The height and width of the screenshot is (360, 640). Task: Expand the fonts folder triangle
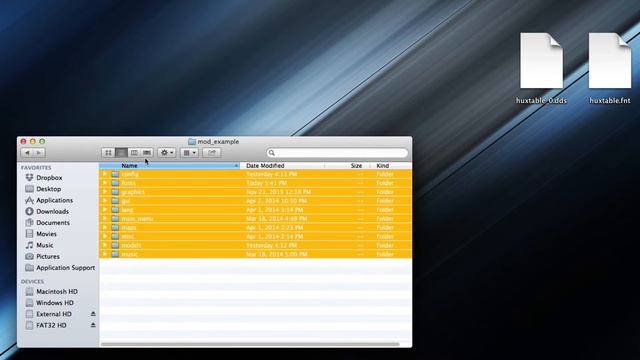[105, 183]
